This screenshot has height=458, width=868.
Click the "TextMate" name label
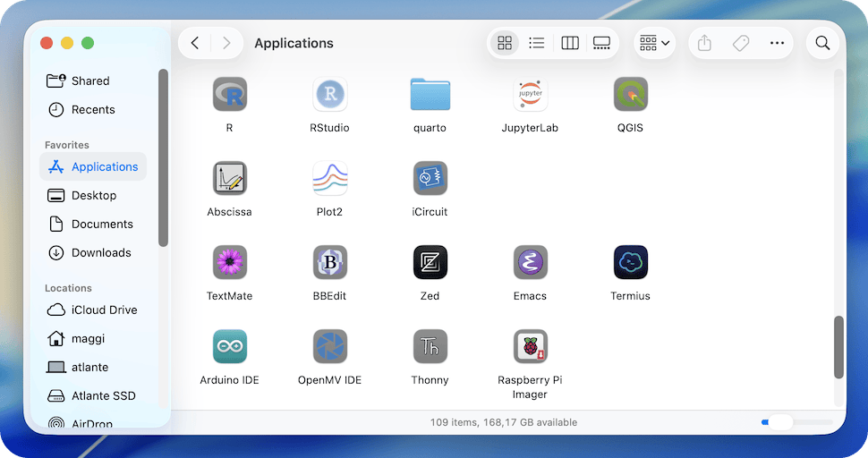(229, 296)
